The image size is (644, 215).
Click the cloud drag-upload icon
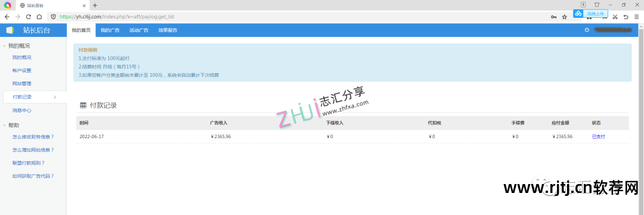point(578,14)
